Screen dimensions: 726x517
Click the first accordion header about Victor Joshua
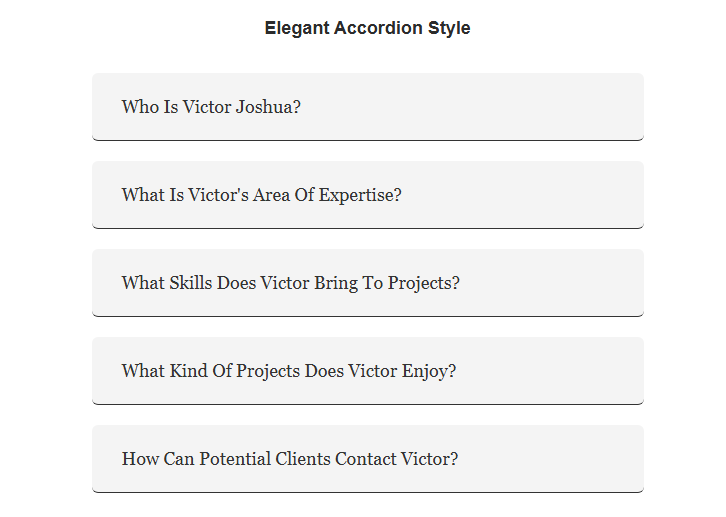pos(368,107)
